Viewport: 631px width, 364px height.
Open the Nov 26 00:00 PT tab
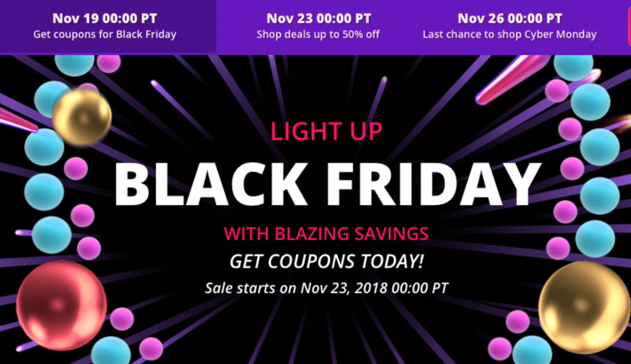point(510,26)
